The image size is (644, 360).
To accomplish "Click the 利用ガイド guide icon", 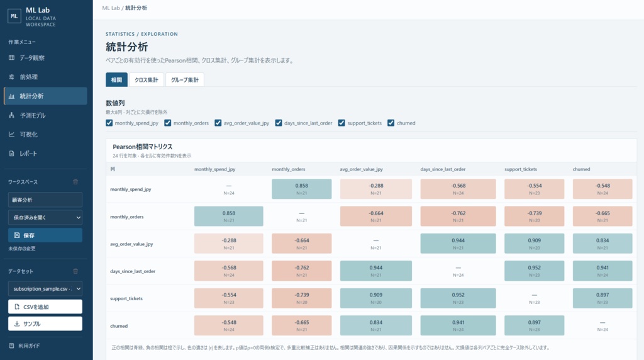I will point(11,346).
